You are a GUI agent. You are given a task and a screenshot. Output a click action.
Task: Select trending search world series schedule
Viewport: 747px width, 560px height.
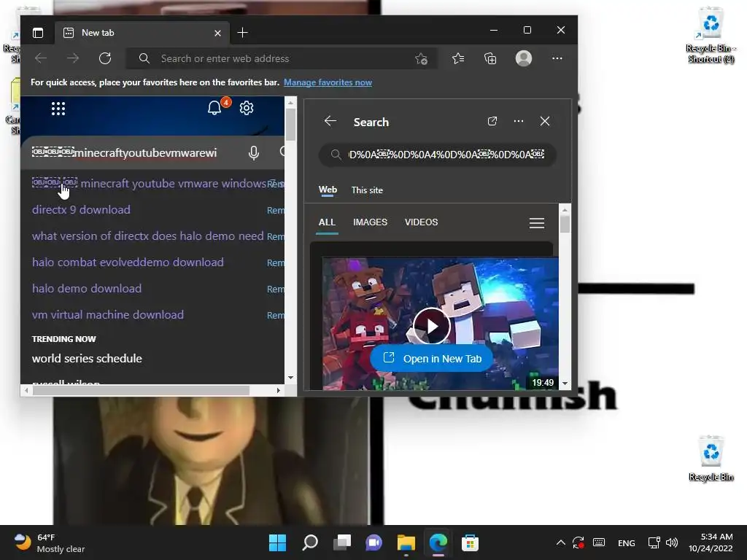tap(87, 359)
